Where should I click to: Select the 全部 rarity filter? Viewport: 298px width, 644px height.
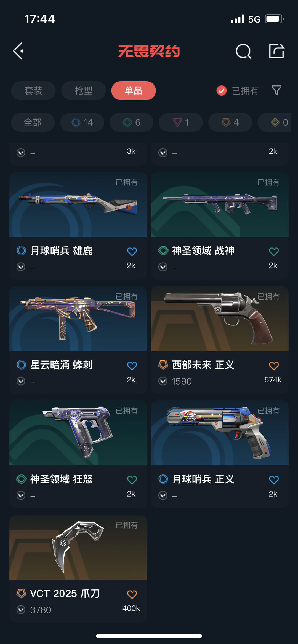point(33,122)
